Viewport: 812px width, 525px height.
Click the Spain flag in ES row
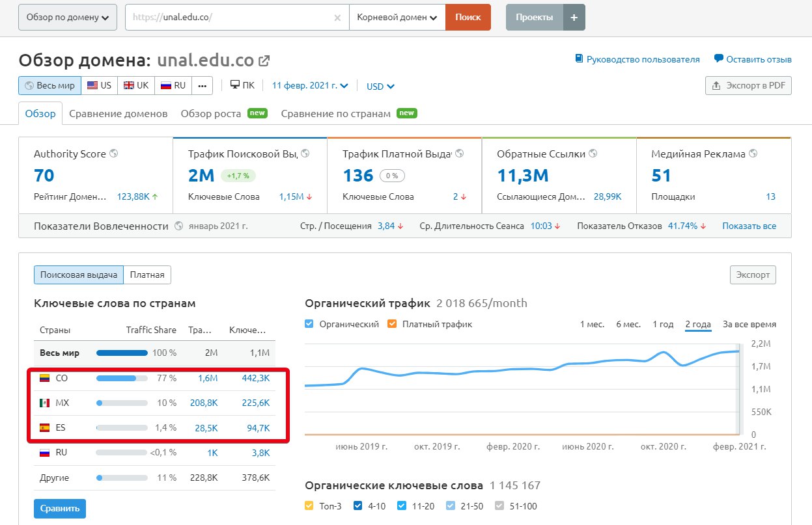click(x=44, y=427)
